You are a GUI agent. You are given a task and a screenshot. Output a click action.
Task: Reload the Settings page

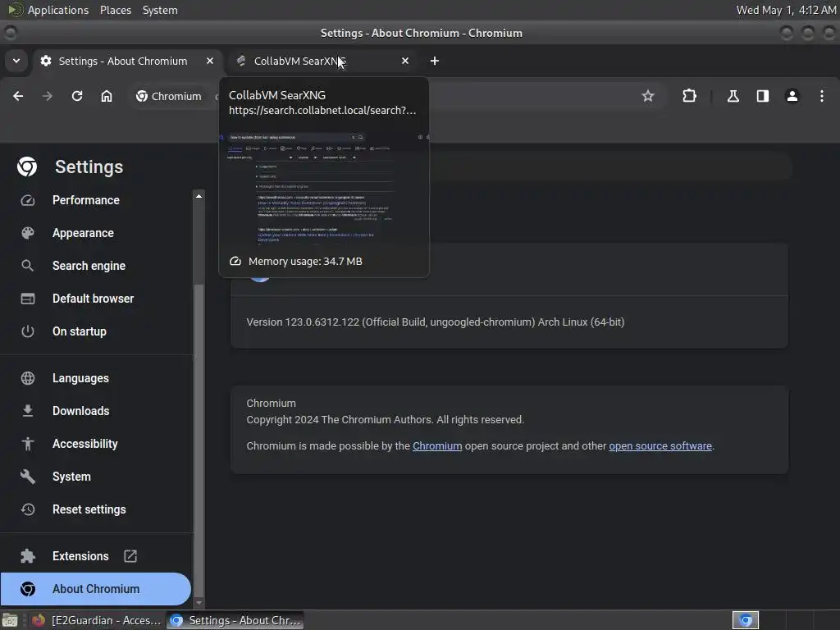pos(77,96)
